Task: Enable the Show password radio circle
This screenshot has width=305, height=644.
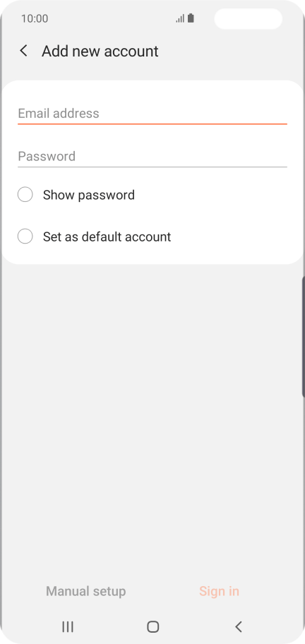Action: [x=25, y=194]
